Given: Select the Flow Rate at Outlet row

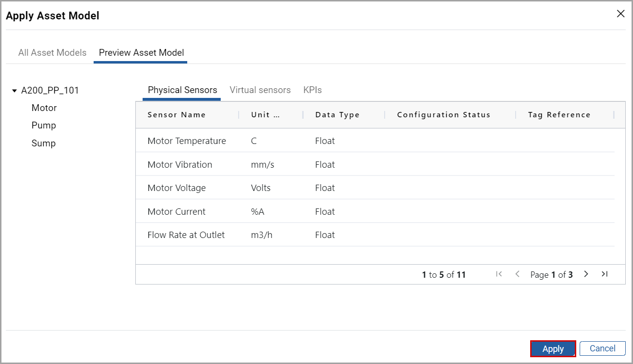Looking at the screenshot, I should pyautogui.click(x=186, y=235).
